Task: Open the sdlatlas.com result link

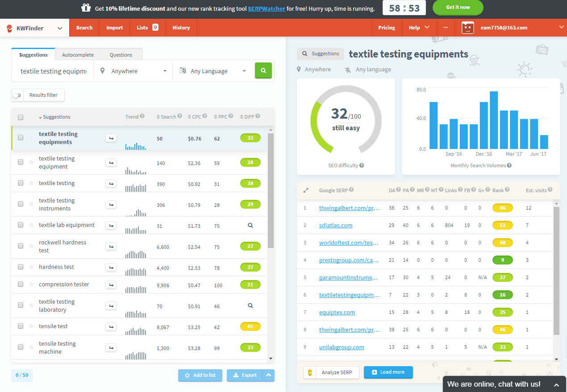Action: tap(336, 226)
